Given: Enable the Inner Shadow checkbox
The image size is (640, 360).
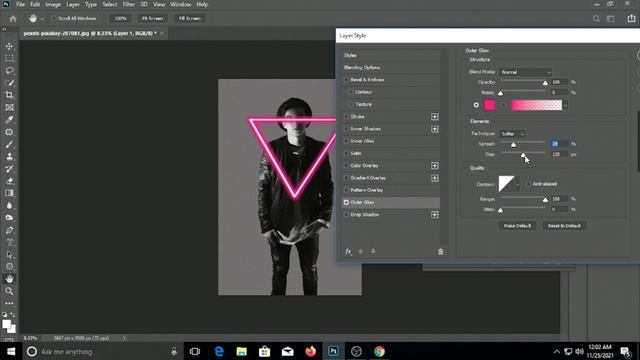Looking at the screenshot, I should pos(347,129).
